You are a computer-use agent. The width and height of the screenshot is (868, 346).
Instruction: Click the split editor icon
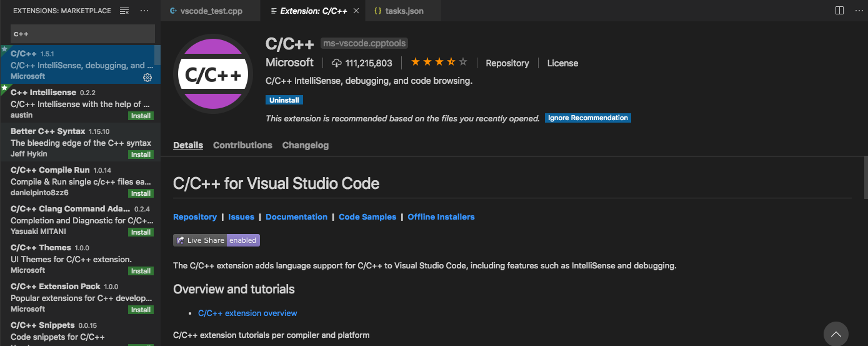[839, 11]
